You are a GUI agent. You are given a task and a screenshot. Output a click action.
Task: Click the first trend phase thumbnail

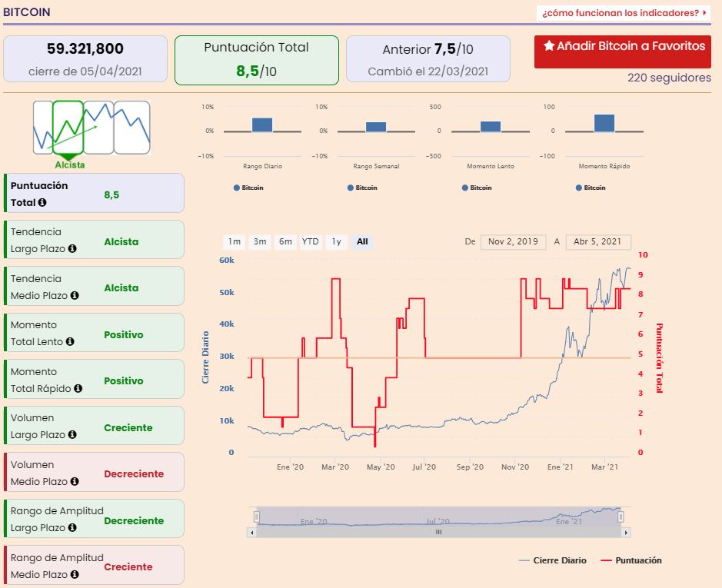point(43,128)
